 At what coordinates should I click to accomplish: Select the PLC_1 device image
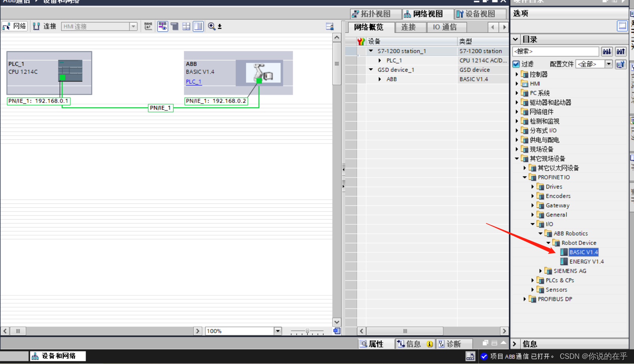point(70,71)
